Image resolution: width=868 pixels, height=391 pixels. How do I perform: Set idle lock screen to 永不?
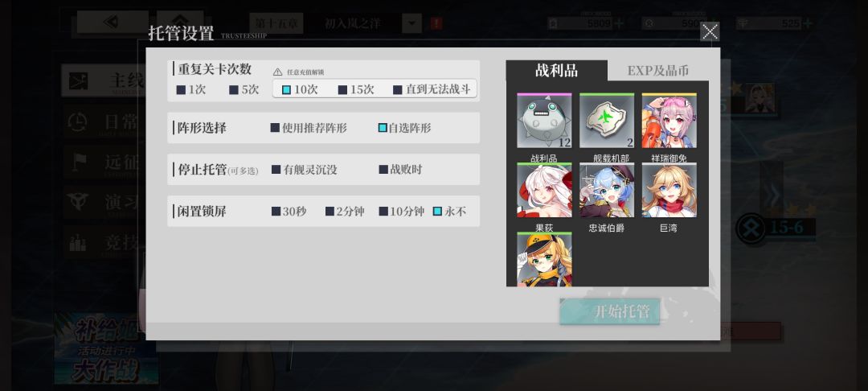click(449, 211)
